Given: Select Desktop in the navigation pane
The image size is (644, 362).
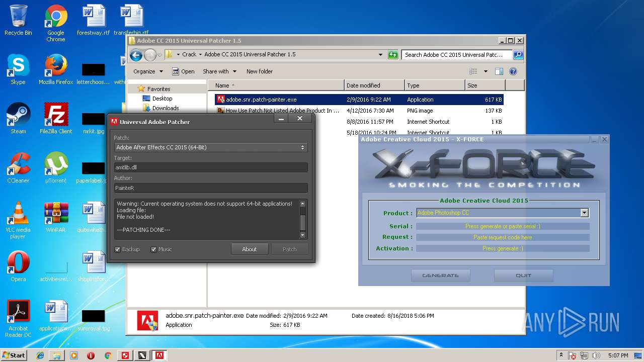Looking at the screenshot, I should (x=162, y=99).
